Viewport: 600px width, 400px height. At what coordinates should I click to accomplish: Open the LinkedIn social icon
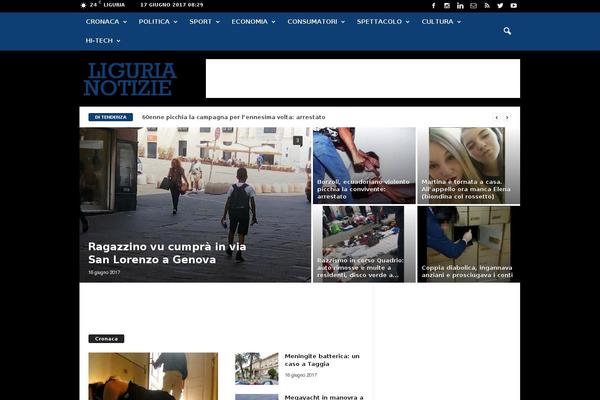tap(460, 6)
